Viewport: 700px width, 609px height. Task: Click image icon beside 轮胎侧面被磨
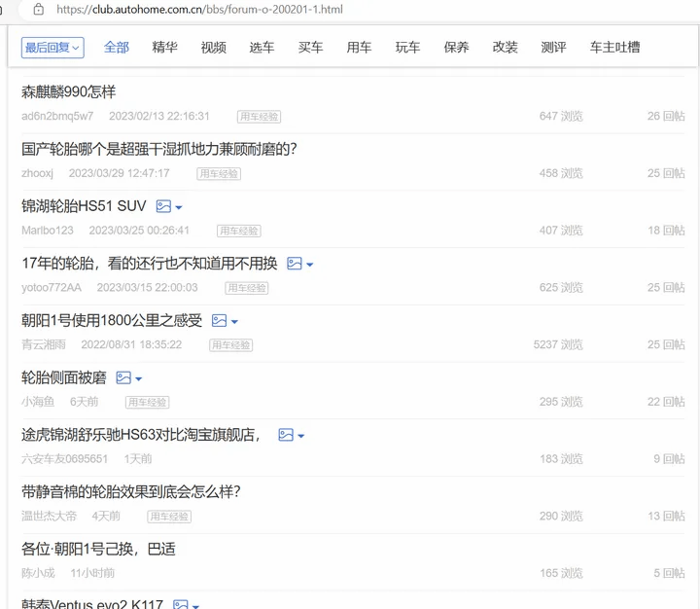tap(123, 377)
